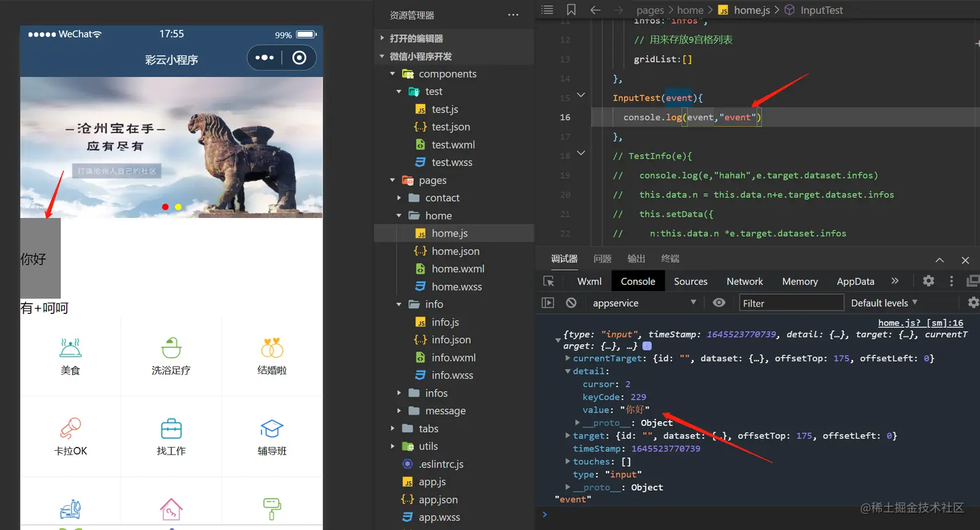The width and height of the screenshot is (980, 530).
Task: Collapse the home folder
Action: click(x=399, y=215)
